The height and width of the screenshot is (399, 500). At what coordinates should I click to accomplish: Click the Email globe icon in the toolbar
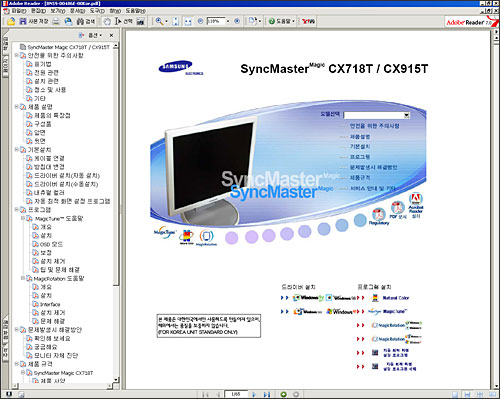tap(68, 21)
